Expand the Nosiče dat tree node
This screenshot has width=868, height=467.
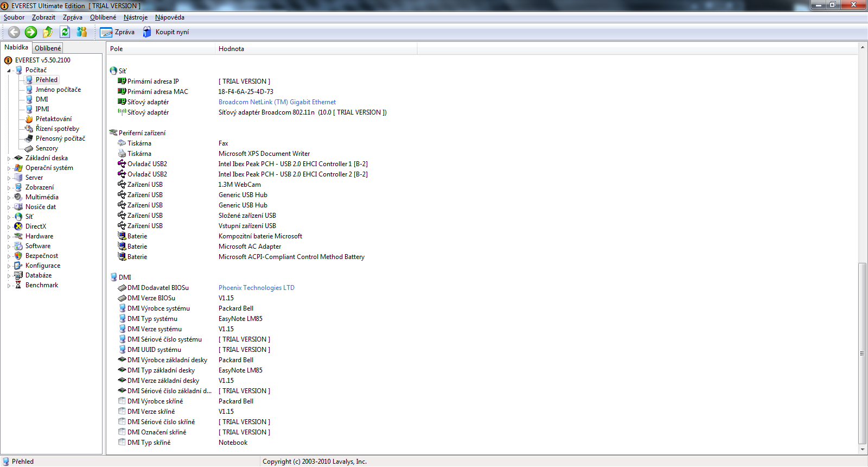(x=9, y=207)
